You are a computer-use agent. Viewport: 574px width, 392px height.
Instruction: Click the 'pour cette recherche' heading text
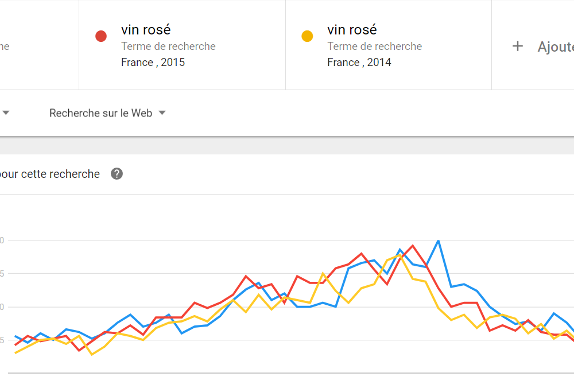click(x=50, y=174)
